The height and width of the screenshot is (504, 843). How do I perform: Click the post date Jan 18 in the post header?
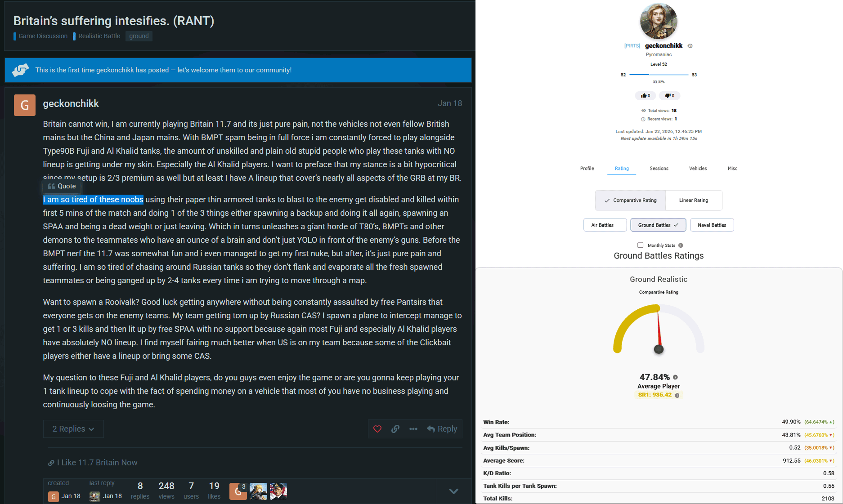tap(450, 103)
